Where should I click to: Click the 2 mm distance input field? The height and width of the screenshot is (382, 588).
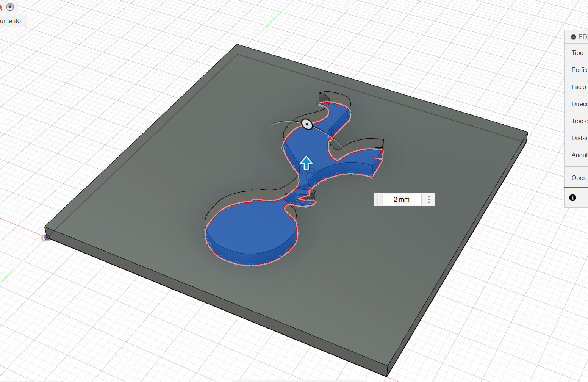(x=402, y=199)
